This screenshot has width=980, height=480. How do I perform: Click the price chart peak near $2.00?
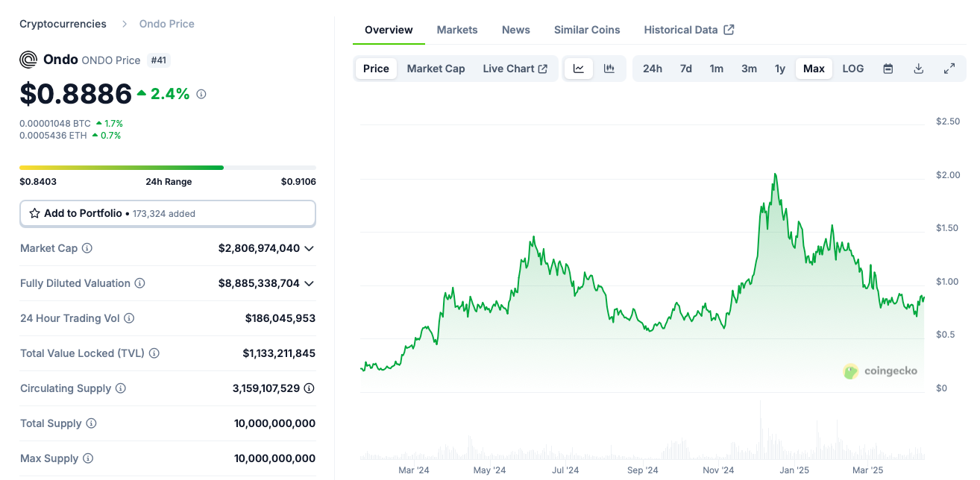point(776,174)
